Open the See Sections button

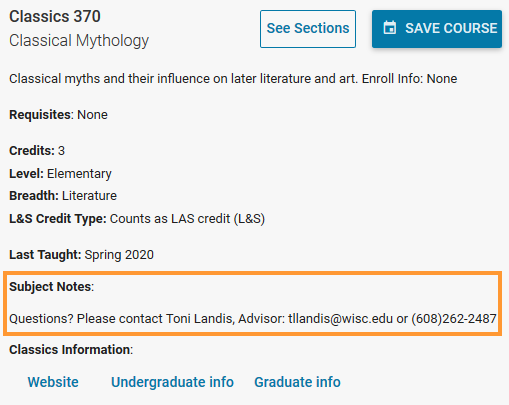pos(308,29)
